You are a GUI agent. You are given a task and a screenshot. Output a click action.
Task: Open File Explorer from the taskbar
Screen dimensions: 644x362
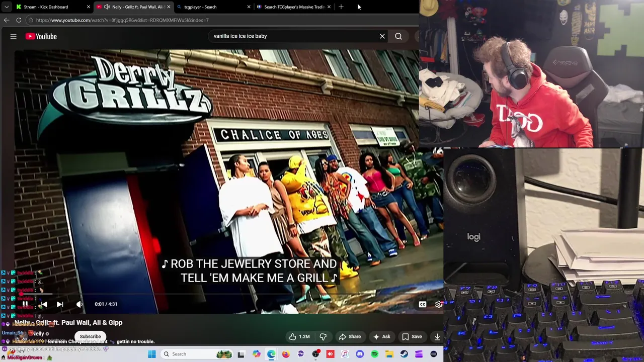pyautogui.click(x=389, y=354)
